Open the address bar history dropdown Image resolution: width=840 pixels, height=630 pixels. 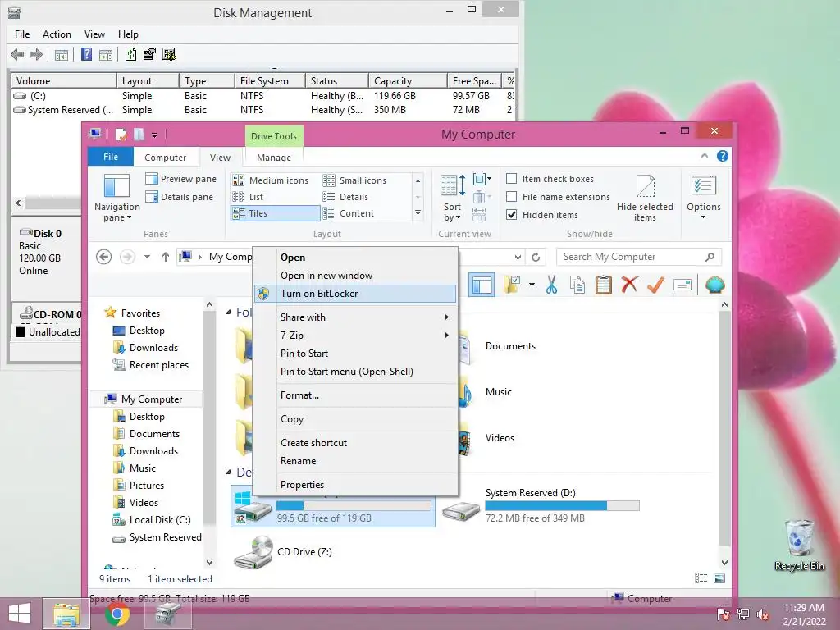pyautogui.click(x=518, y=257)
